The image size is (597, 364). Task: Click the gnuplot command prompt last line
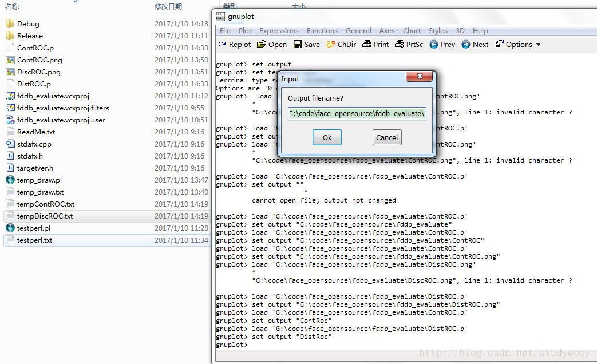(231, 345)
